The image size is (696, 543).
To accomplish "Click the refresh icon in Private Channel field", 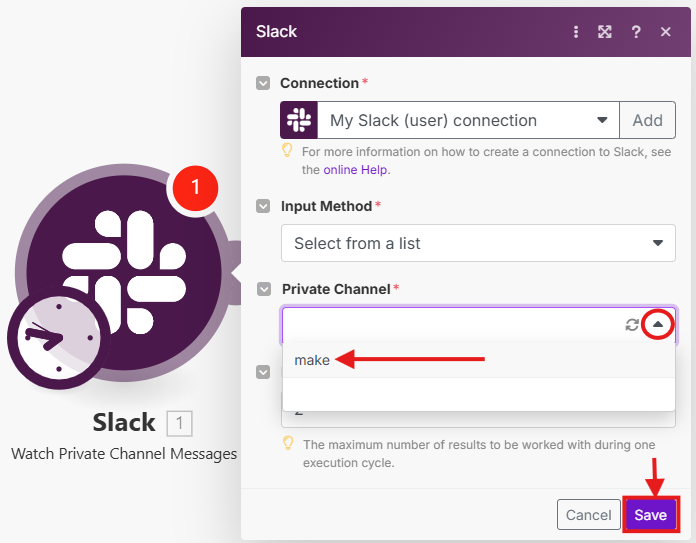I will click(x=632, y=324).
